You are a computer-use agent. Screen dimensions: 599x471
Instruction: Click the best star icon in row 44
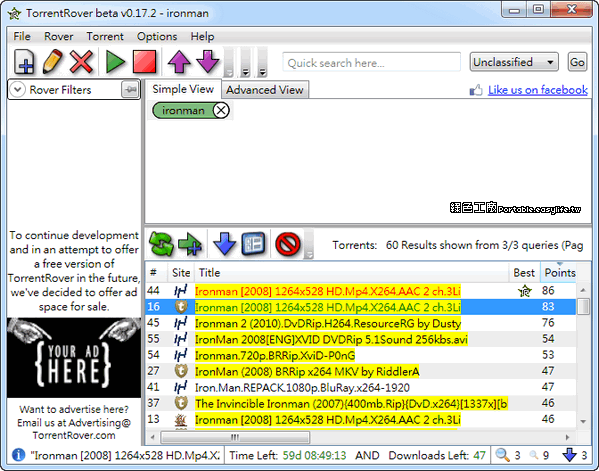click(x=525, y=291)
